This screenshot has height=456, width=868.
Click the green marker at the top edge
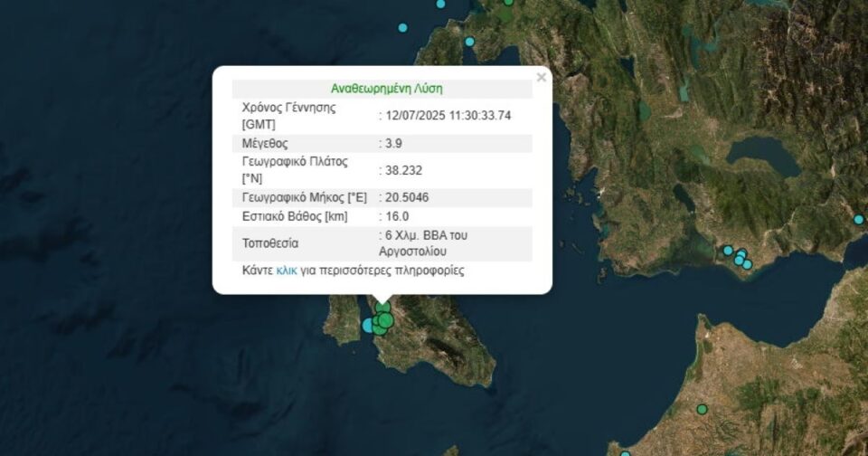point(508,3)
